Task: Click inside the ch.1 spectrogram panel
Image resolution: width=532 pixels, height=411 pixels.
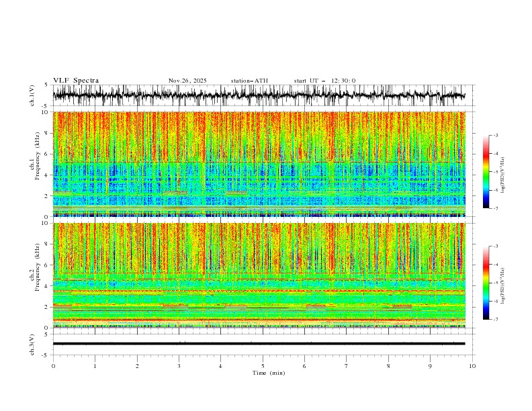Action: 259,164
